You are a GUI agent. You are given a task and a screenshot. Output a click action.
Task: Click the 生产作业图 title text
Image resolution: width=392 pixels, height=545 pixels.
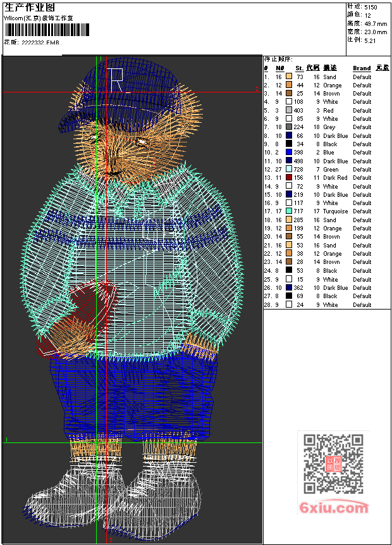(30, 8)
